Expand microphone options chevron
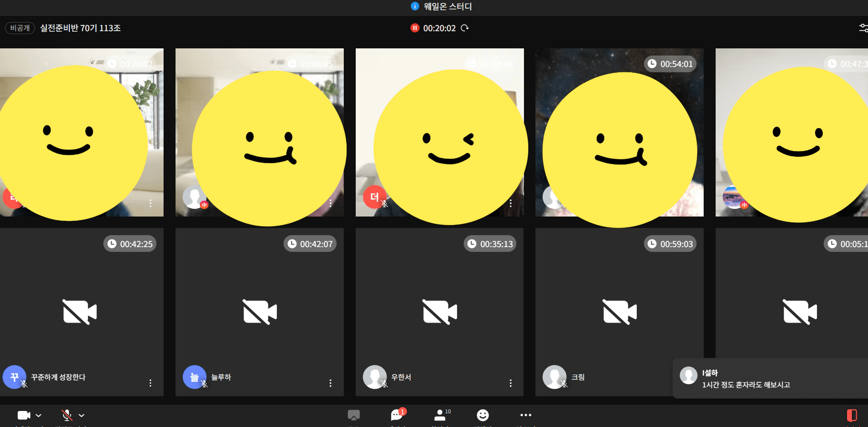The image size is (868, 427). point(81,415)
